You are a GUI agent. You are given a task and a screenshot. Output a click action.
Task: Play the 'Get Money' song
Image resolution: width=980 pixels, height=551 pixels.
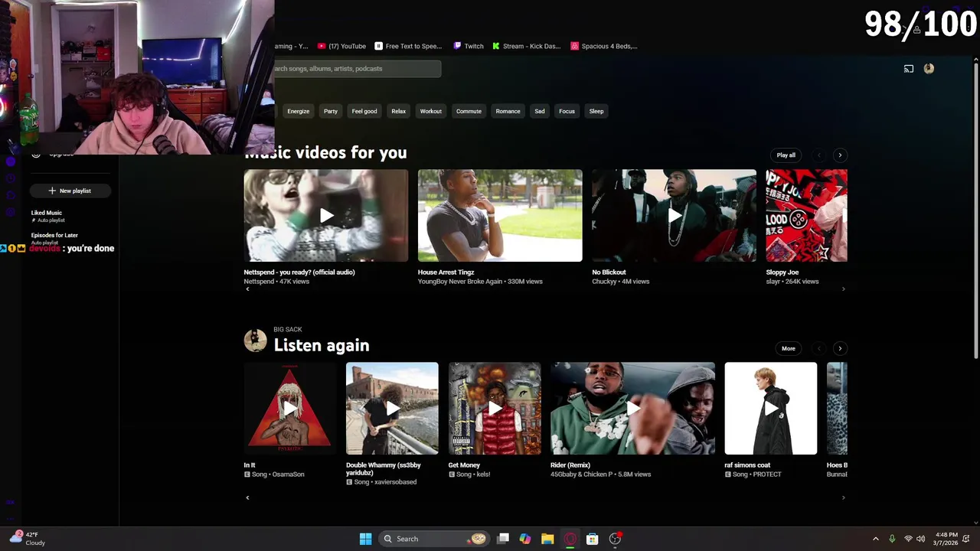495,409
